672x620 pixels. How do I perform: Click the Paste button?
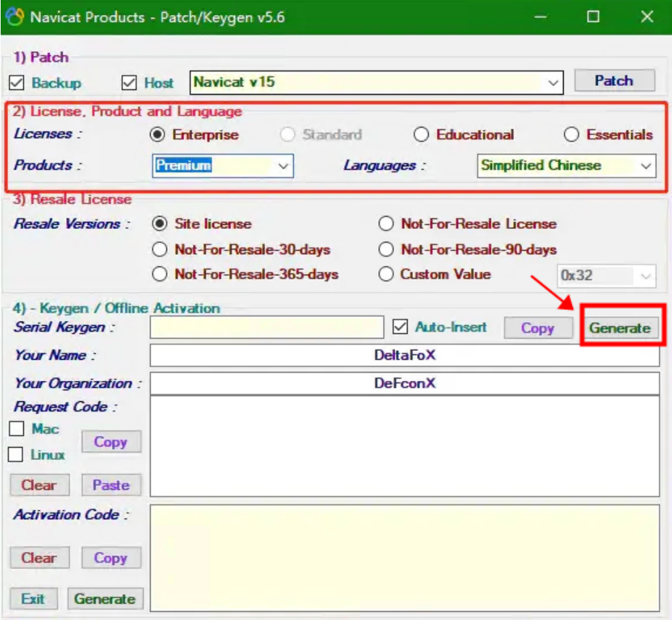point(111,485)
